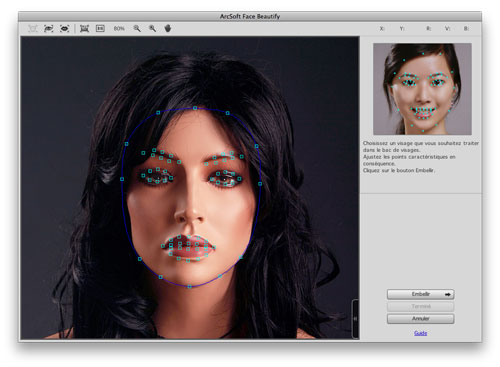Click the fit-image-to-window icon
This screenshot has height=367, width=500.
coord(84,29)
